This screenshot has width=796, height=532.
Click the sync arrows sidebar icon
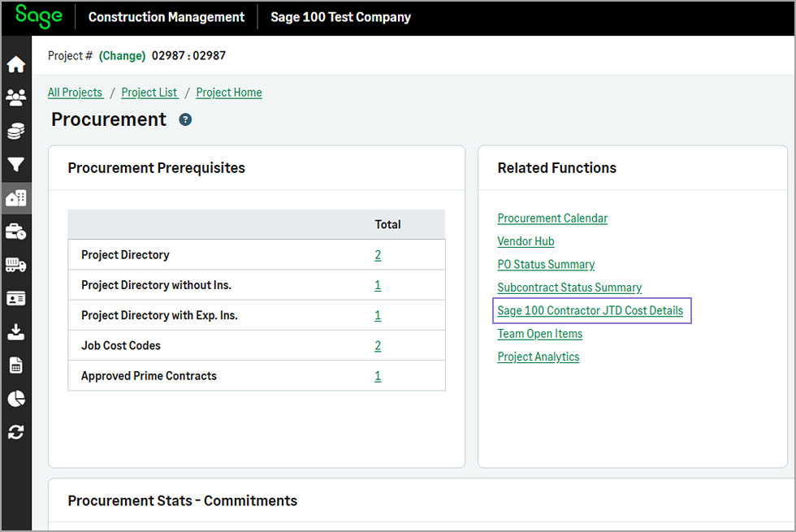[15, 432]
